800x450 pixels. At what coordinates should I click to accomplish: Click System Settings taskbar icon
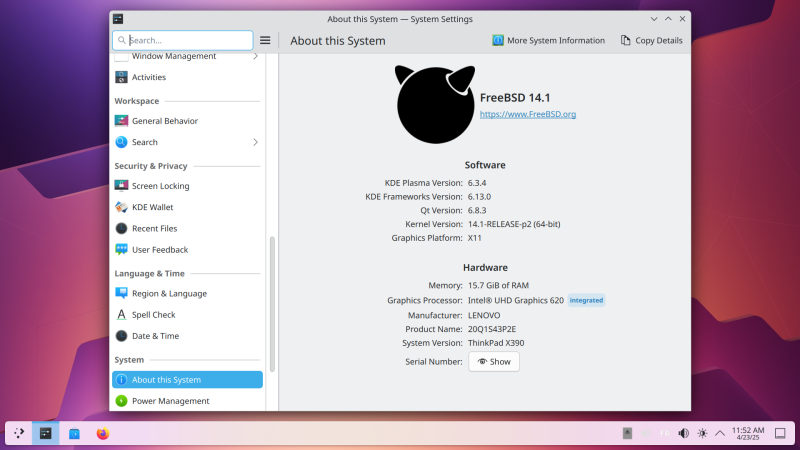coord(45,433)
